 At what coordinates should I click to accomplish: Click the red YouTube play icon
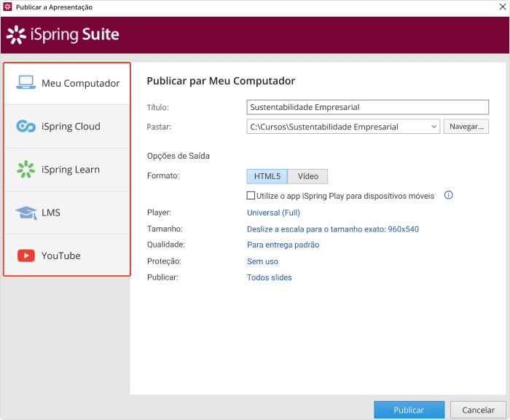click(26, 255)
